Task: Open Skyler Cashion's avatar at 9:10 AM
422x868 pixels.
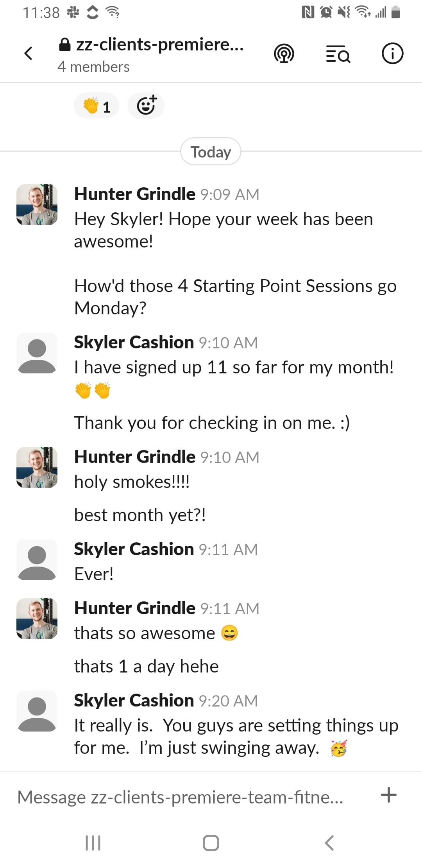Action: (x=37, y=353)
